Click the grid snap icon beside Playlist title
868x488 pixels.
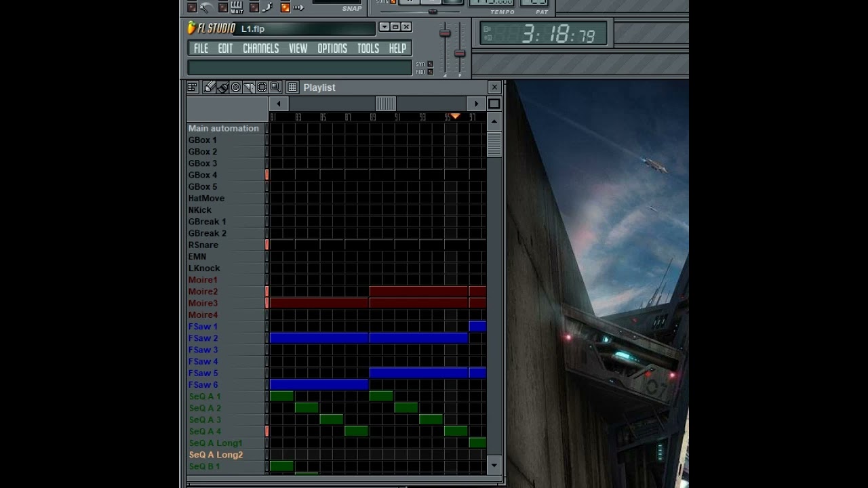coord(292,87)
